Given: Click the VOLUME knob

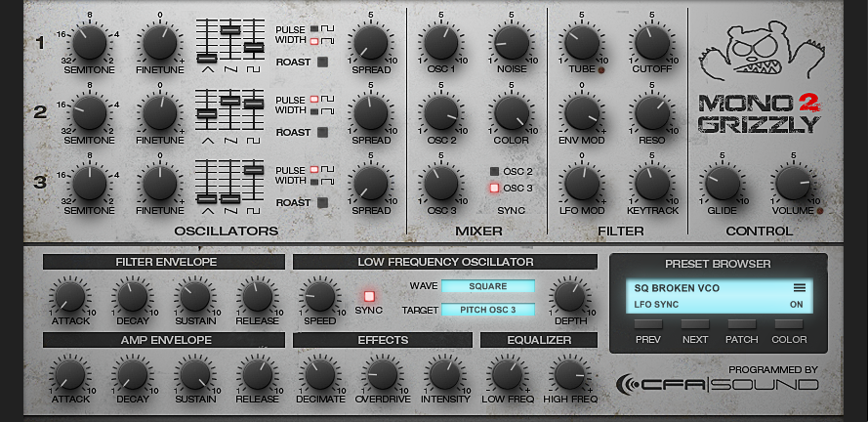Looking at the screenshot, I should tap(793, 183).
